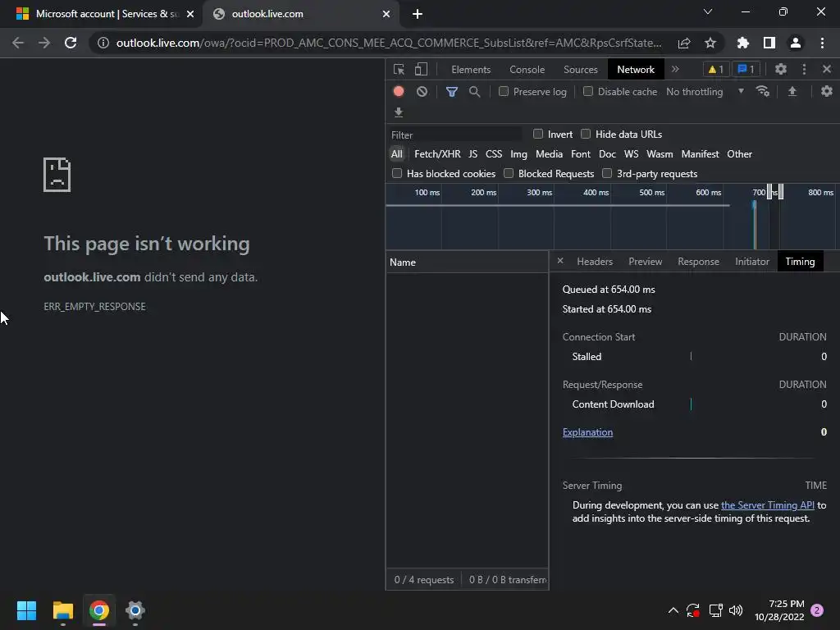Open the Response tab

coord(699,262)
